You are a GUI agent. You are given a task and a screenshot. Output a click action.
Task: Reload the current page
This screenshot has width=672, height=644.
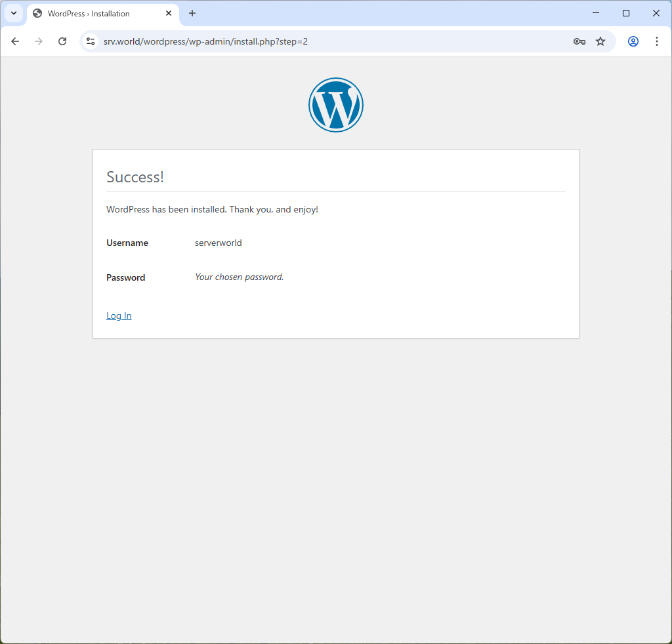point(62,41)
